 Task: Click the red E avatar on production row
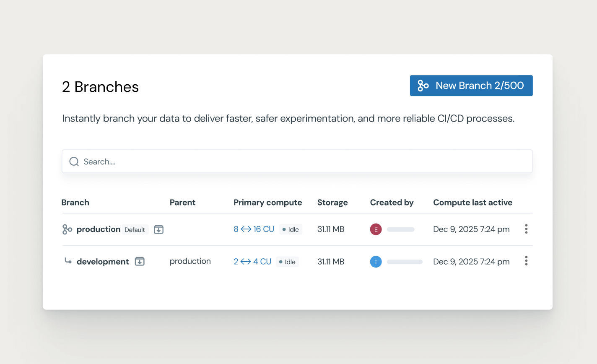(376, 229)
